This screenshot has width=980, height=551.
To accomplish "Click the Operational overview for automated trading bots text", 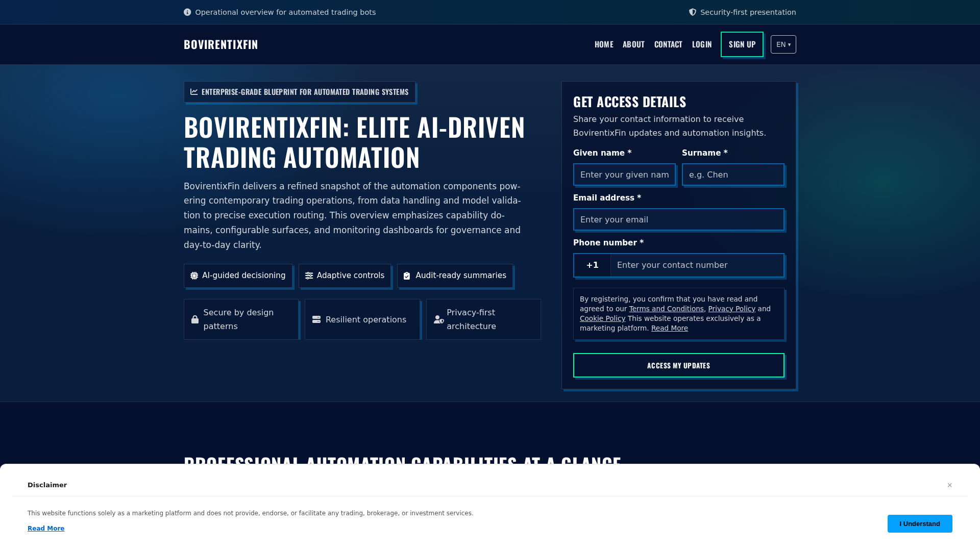I will (x=285, y=12).
